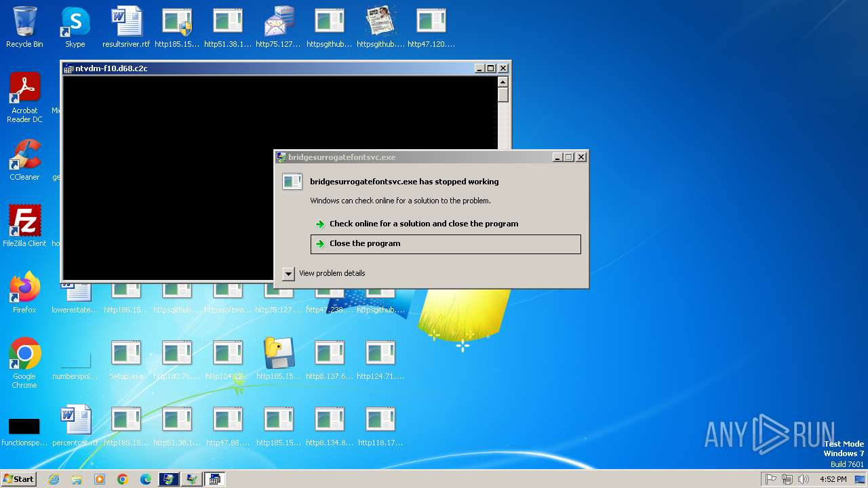868x488 pixels.
Task: Open Windows Media Player from taskbar
Action: (100, 479)
